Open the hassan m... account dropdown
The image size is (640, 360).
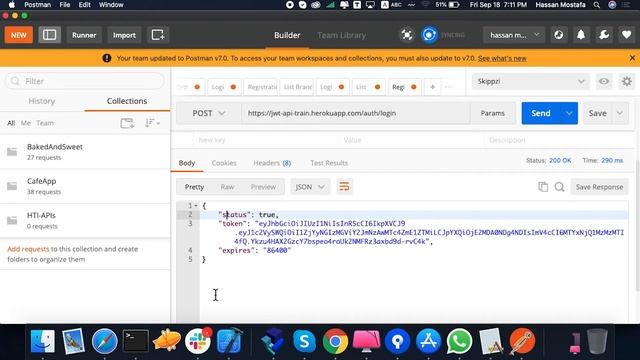click(x=514, y=35)
